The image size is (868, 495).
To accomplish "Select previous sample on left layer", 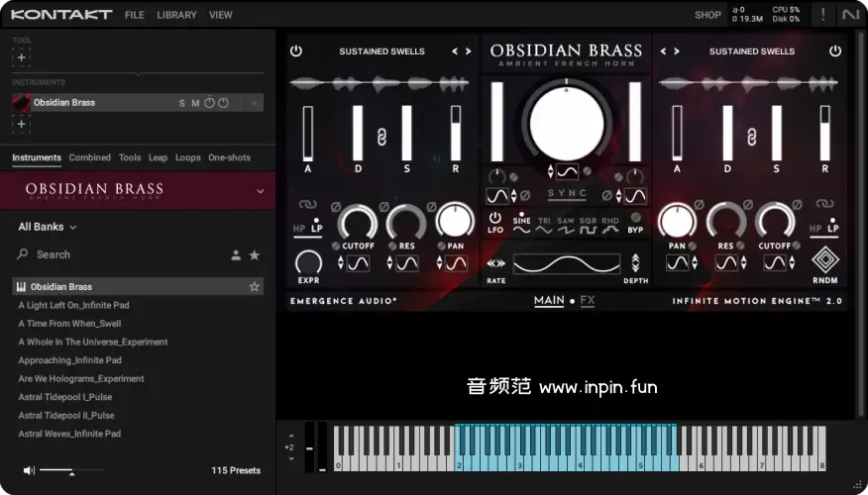I will click(455, 50).
